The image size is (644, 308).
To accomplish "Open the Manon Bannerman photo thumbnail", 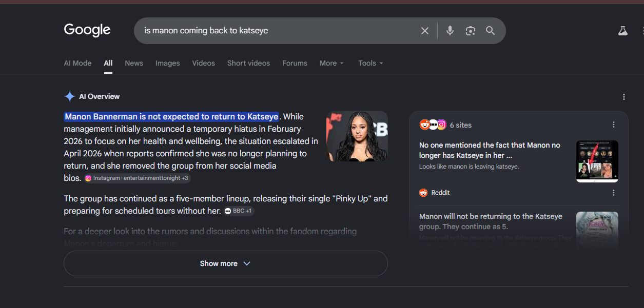I will coord(357,136).
